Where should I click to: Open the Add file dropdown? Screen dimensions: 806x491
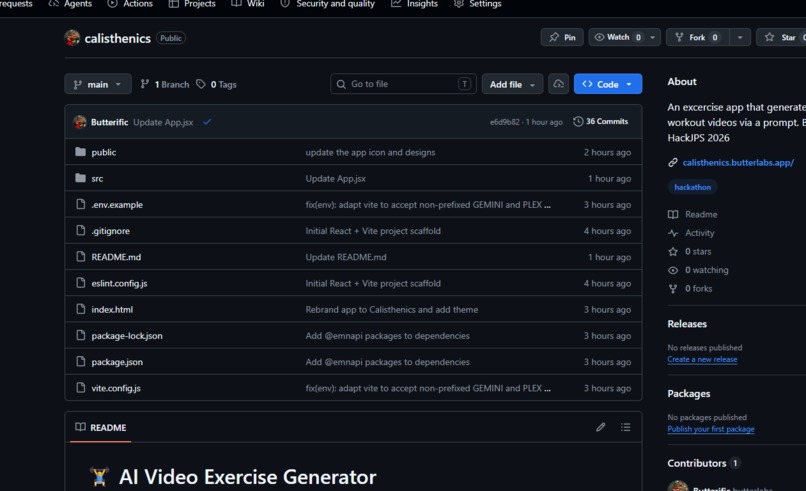click(x=512, y=84)
